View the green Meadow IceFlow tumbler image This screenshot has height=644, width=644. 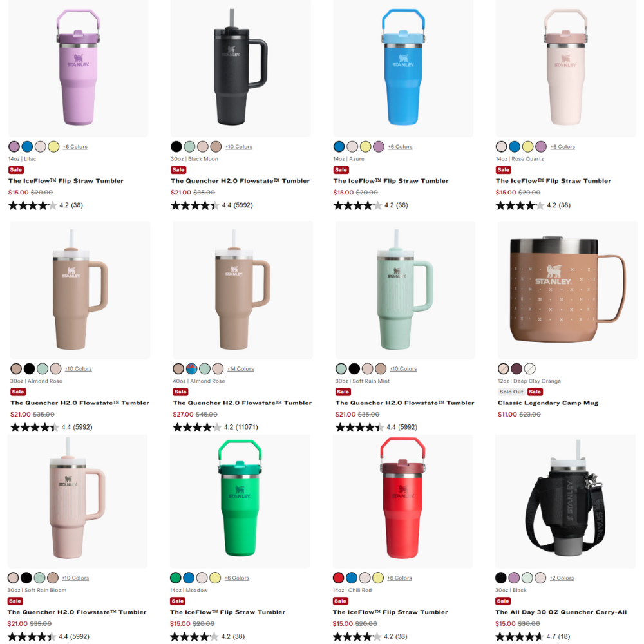[x=240, y=502]
